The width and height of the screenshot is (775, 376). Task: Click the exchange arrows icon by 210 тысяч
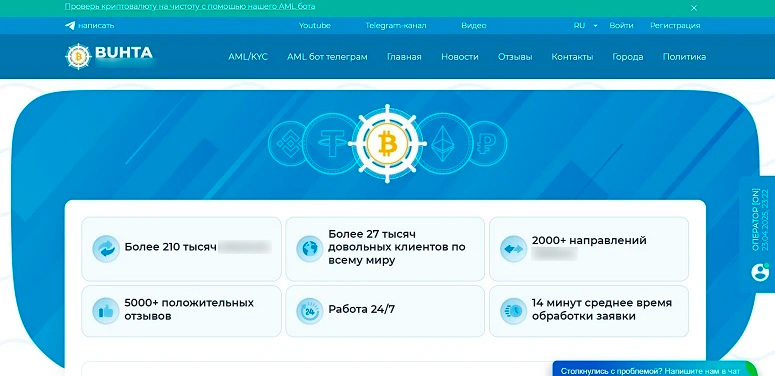[106, 249]
